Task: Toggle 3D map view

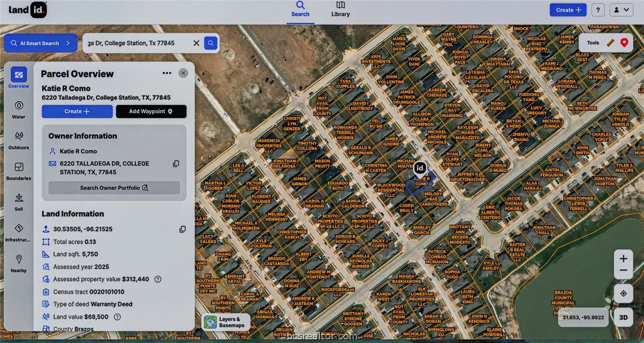Action: [623, 318]
